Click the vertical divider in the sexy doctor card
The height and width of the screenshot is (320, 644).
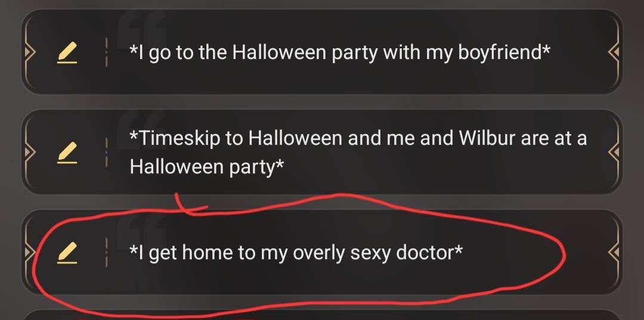click(x=106, y=252)
